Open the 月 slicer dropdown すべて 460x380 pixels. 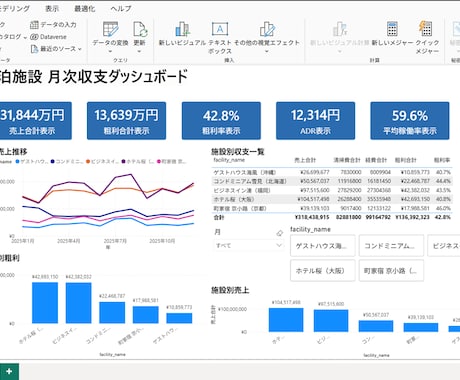coord(248,246)
